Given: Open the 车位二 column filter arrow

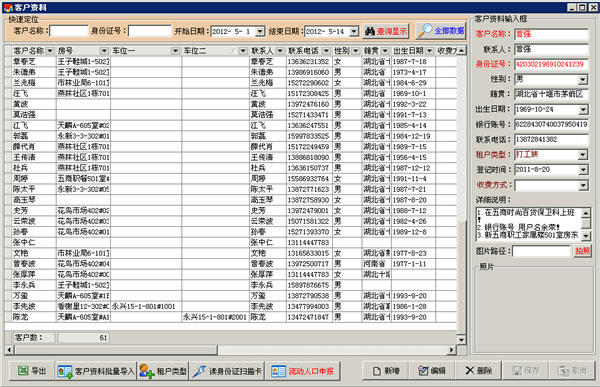Looking at the screenshot, I should (x=243, y=51).
